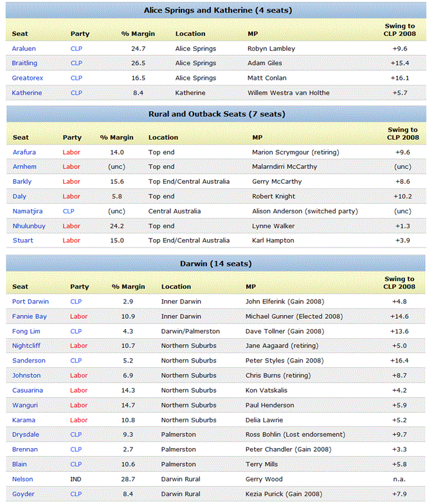Click the Alice Springs and Katherine header
427x504 pixels.
coord(216,10)
